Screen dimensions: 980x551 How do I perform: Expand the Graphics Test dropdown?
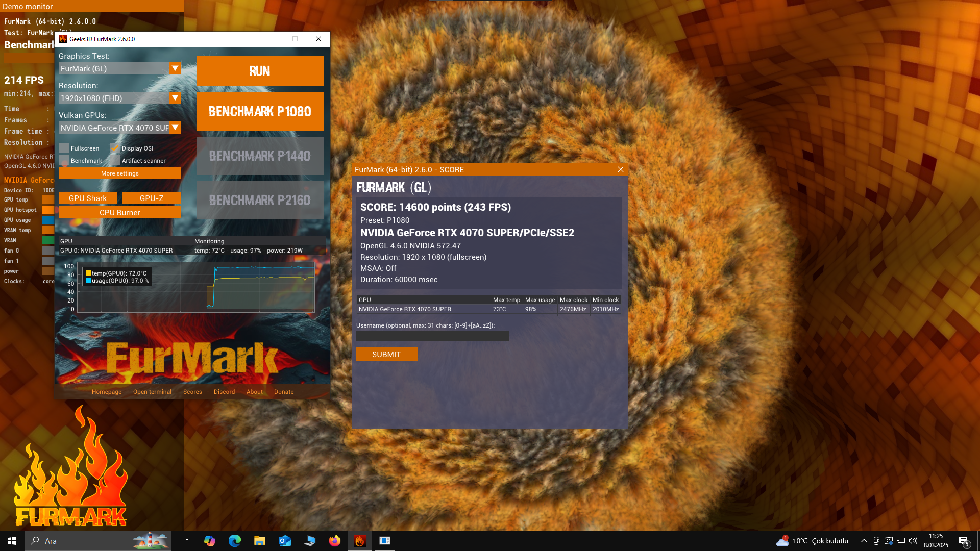tap(175, 68)
